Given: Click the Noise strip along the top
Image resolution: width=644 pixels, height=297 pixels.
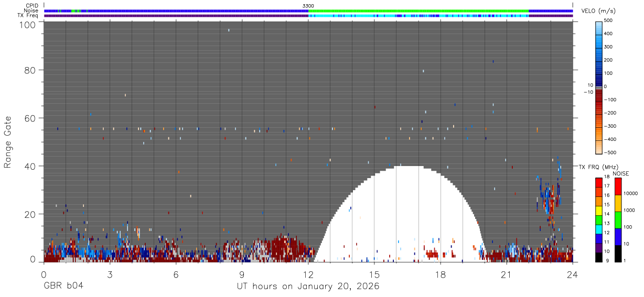Looking at the screenshot, I should click(x=308, y=10).
